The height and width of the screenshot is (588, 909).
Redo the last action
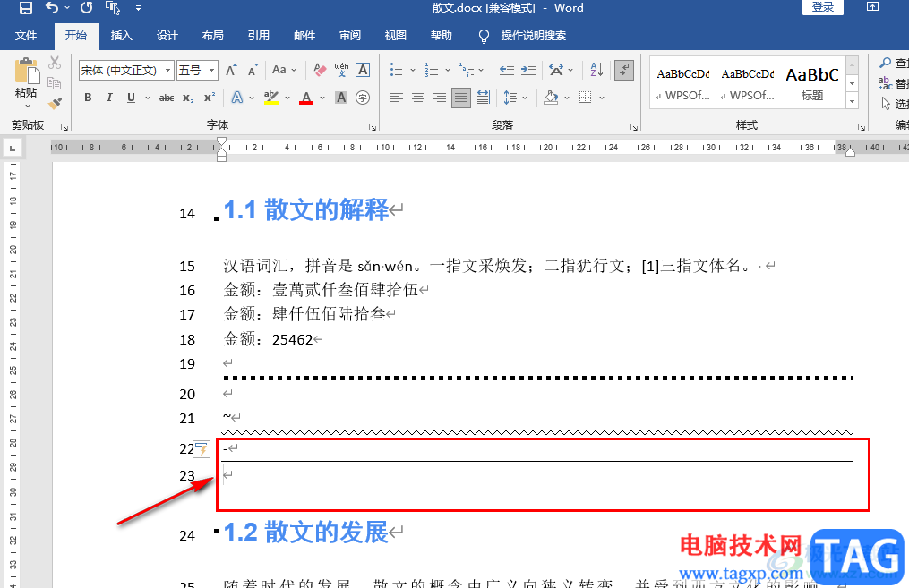click(86, 7)
